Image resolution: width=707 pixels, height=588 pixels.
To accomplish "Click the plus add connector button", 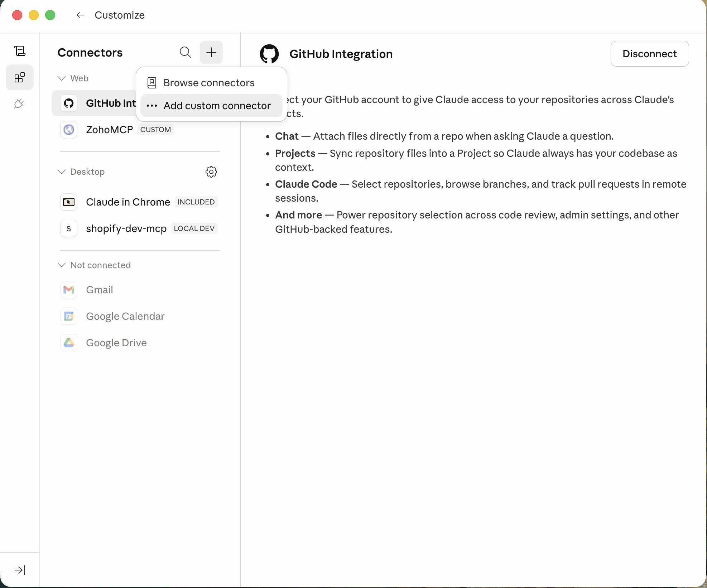I will pyautogui.click(x=211, y=52).
